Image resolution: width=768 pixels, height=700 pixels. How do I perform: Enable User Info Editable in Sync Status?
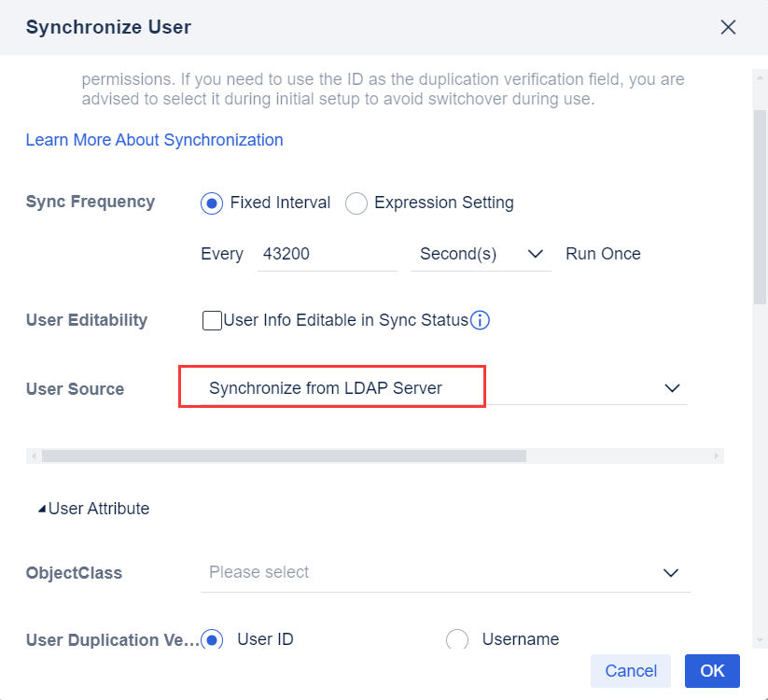click(x=212, y=320)
